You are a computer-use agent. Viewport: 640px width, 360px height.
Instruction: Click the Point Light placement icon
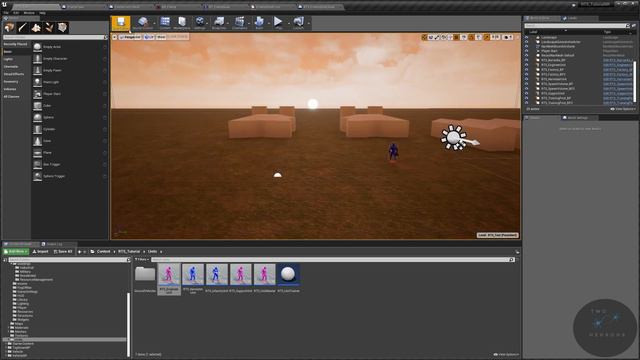(x=38, y=82)
